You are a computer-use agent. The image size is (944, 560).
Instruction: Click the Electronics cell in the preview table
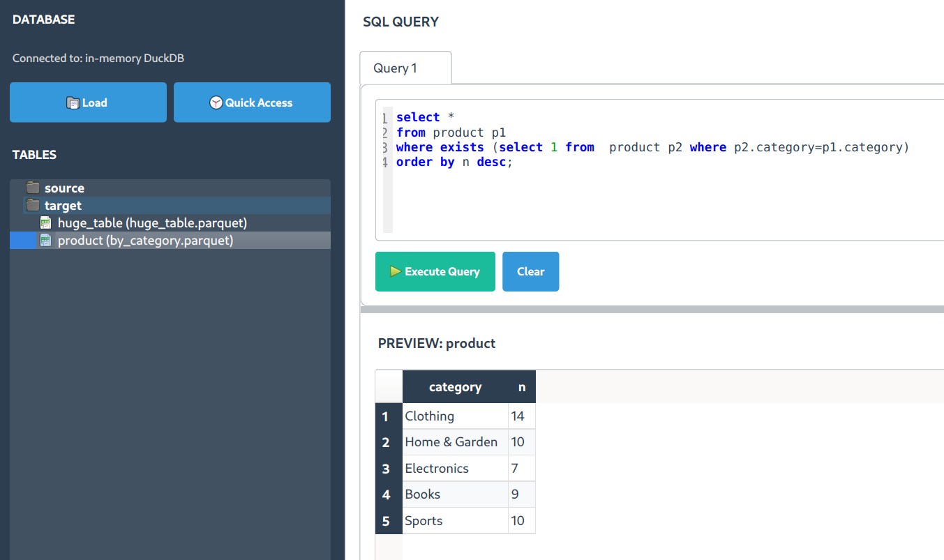point(437,468)
